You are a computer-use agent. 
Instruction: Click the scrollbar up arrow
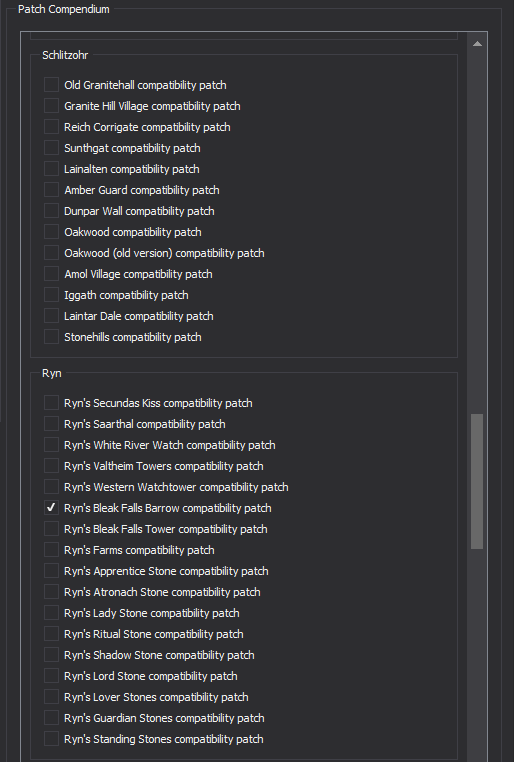click(477, 44)
